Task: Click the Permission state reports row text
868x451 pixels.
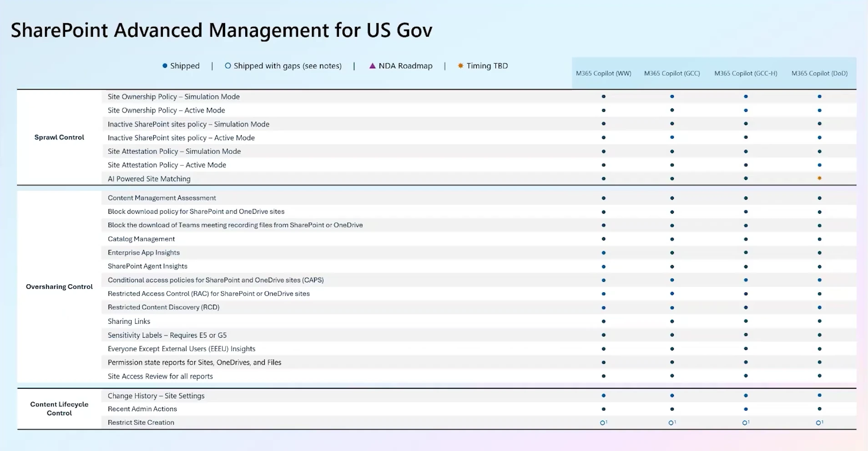Action: click(194, 363)
